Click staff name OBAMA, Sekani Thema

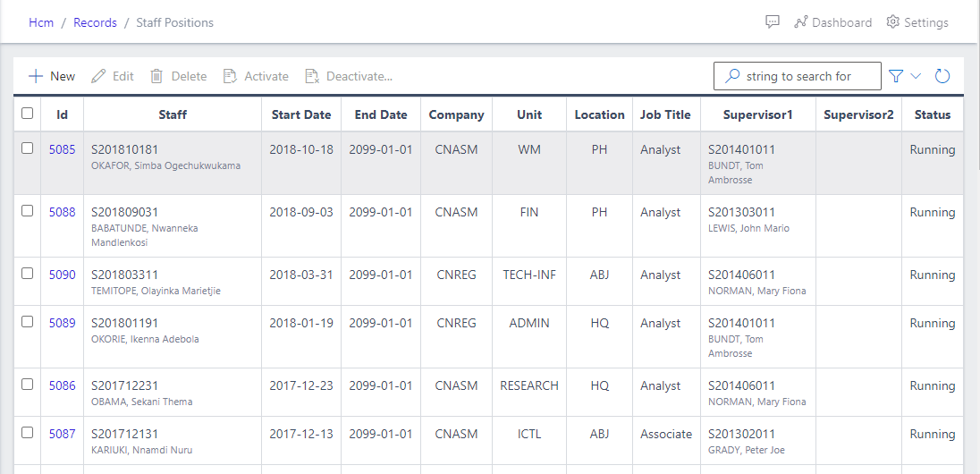pos(142,402)
